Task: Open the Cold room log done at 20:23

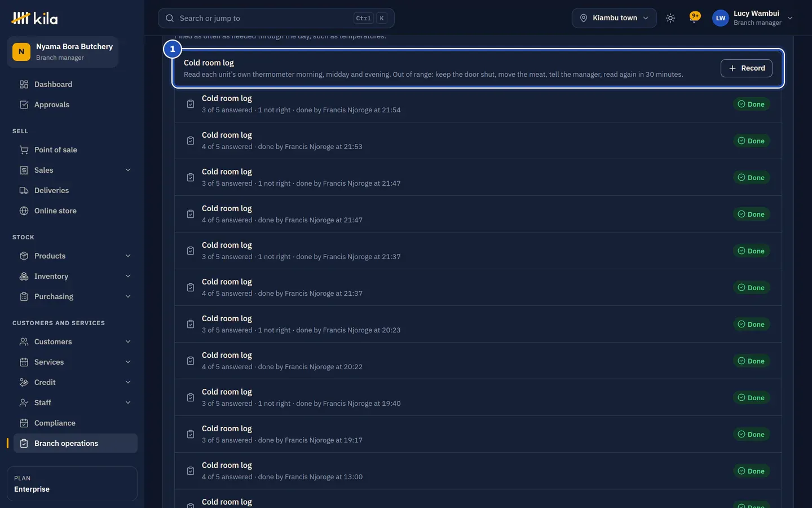Action: pos(478,324)
